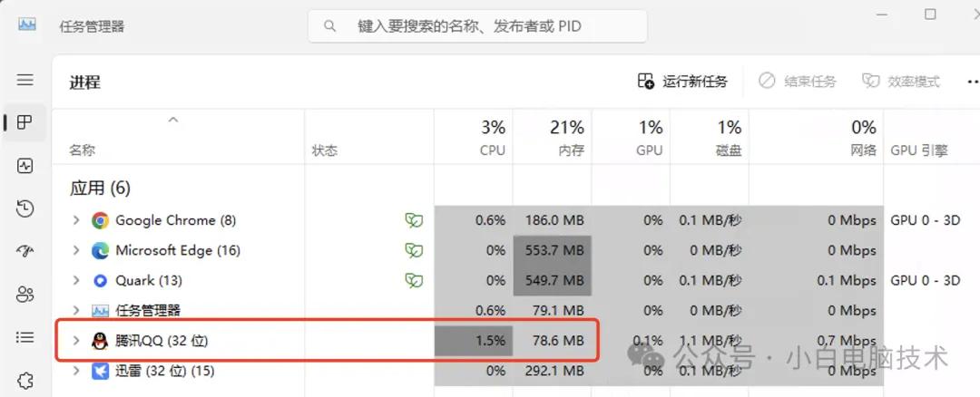Click the 任务管理器 process icon
The width and height of the screenshot is (980, 397).
100,310
